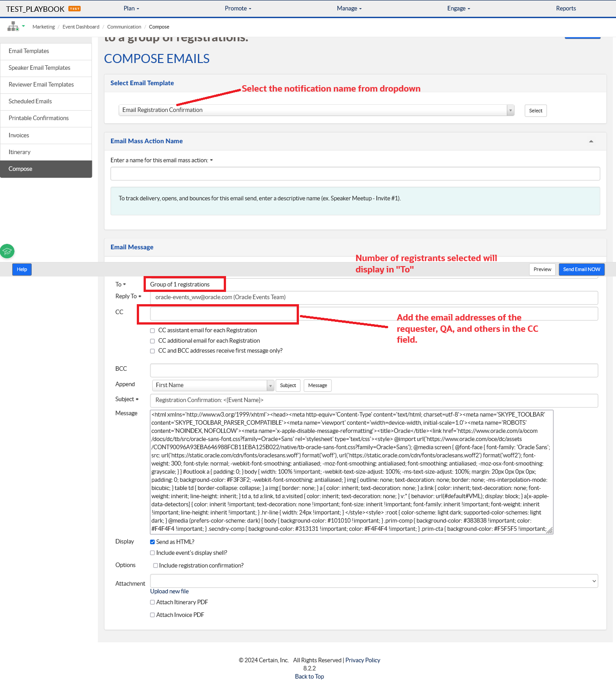Open the Attachment dropdown

point(374,581)
